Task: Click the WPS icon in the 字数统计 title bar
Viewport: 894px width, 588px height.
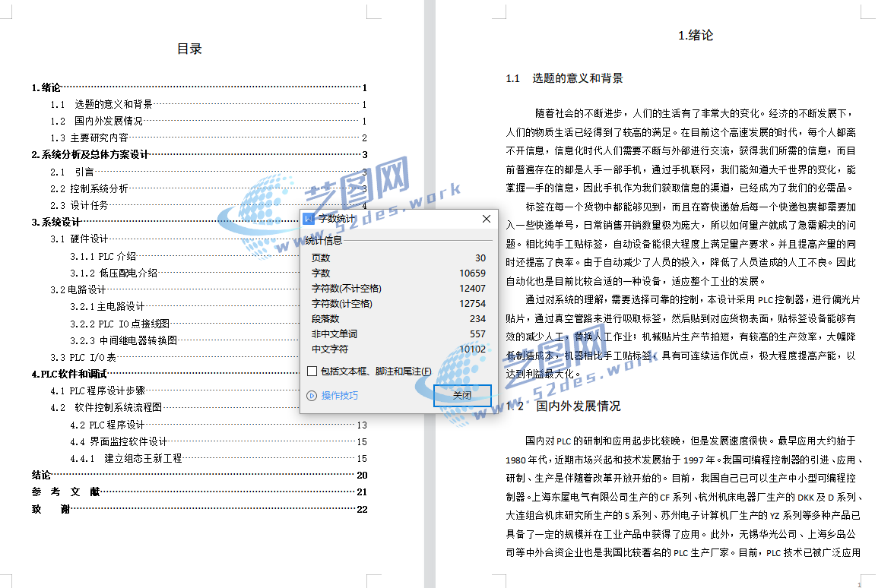Action: [x=309, y=220]
